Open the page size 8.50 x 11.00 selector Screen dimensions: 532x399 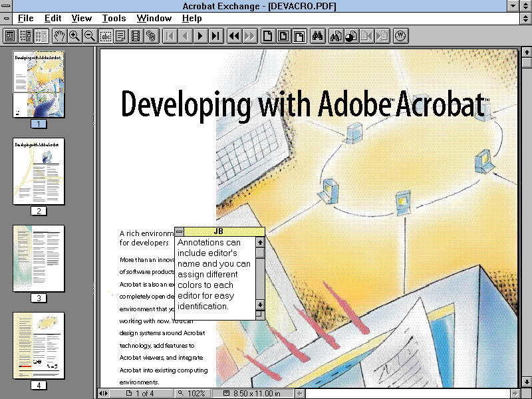click(255, 394)
